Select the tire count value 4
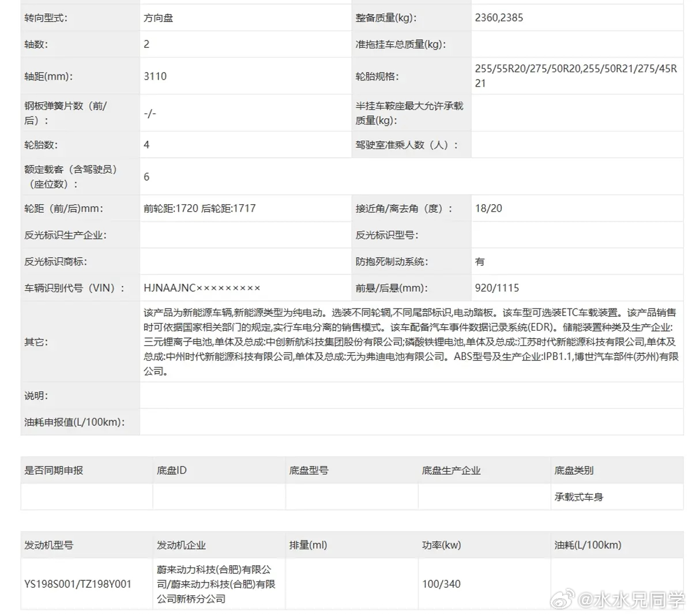This screenshot has height=616, width=692. click(x=146, y=145)
